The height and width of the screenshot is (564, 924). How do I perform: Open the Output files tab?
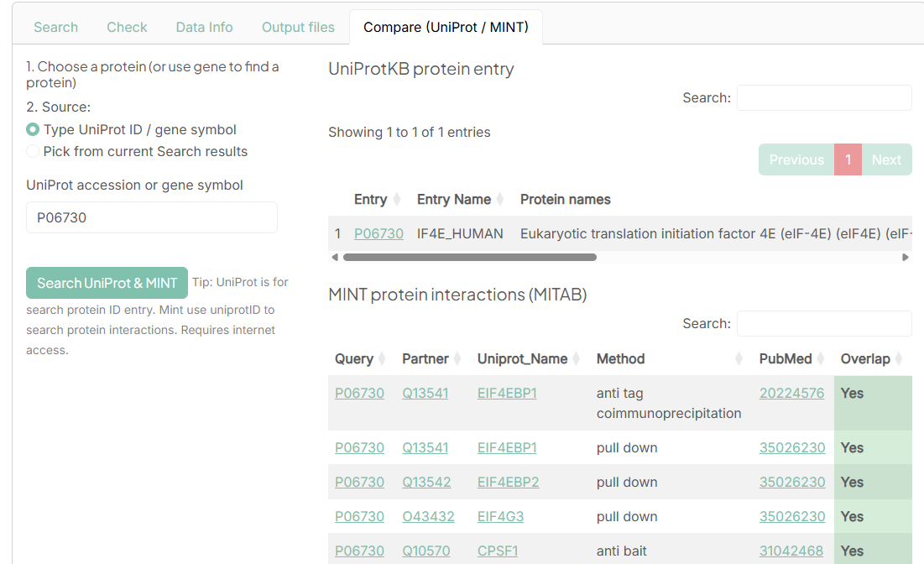(x=298, y=27)
